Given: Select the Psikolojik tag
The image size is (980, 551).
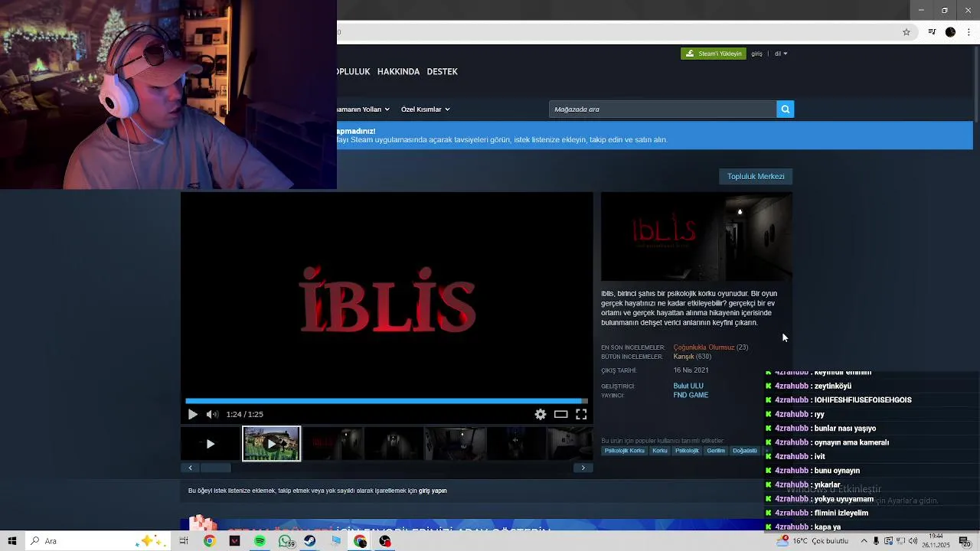Looking at the screenshot, I should pos(687,451).
